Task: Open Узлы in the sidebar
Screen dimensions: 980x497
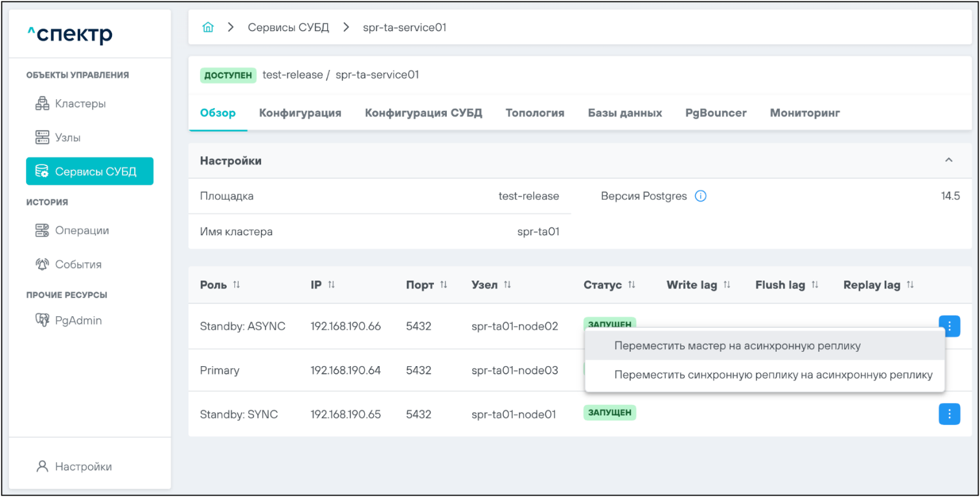Action: click(67, 137)
